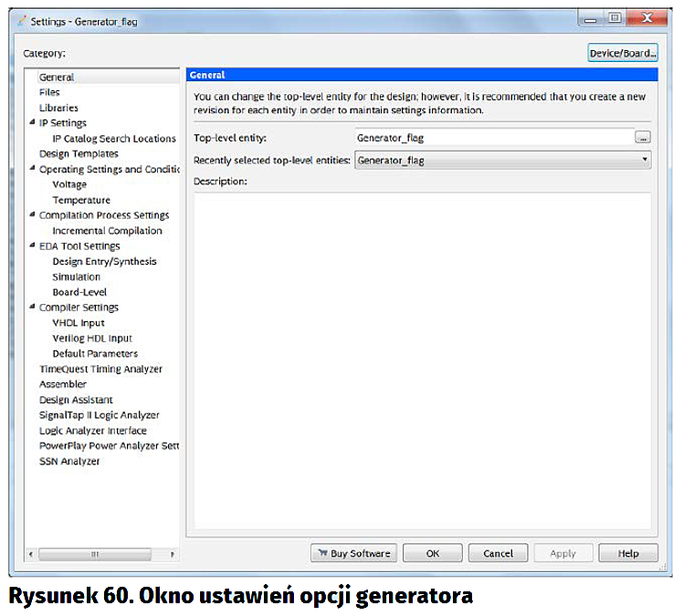Click the Top-level entity text field
This screenshot has width=683, height=616.
click(491, 138)
